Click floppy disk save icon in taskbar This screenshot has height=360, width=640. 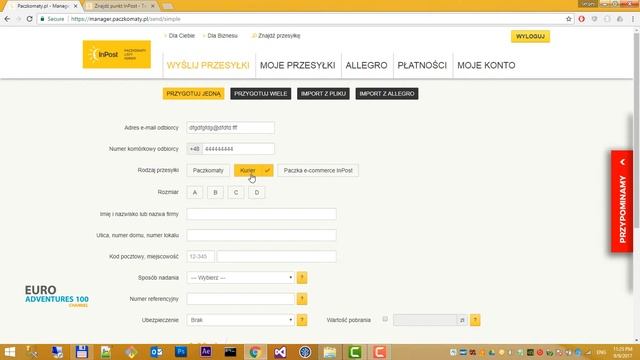pyautogui.click(x=82, y=352)
